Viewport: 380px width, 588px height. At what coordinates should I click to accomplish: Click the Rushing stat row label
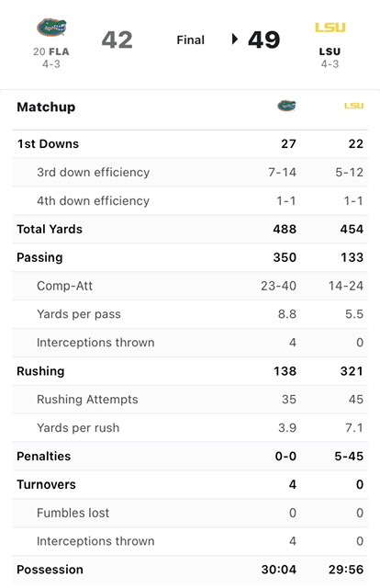(x=40, y=371)
